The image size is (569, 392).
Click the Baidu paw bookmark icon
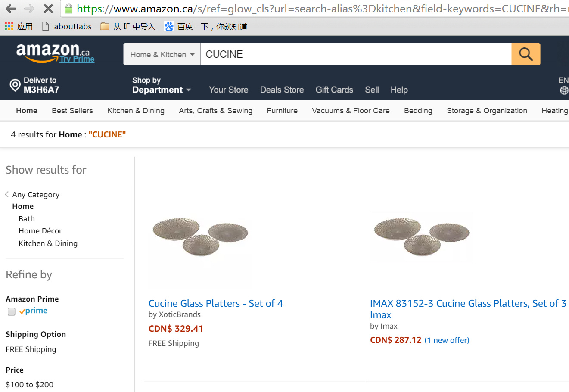(x=169, y=27)
